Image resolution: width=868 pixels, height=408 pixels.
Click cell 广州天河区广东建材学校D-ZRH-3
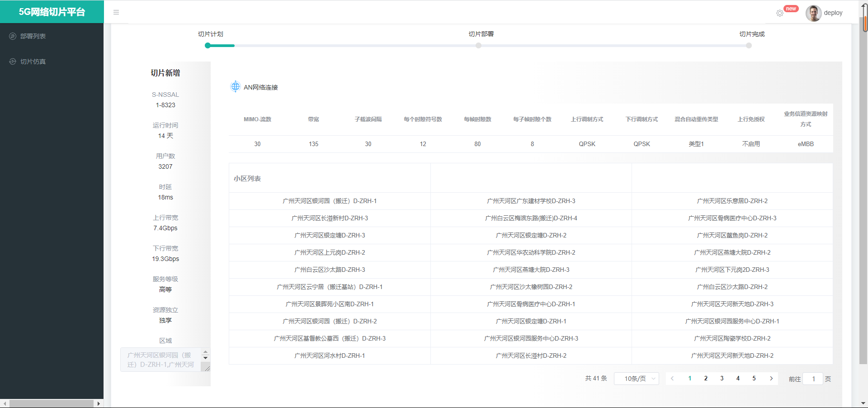(x=531, y=201)
